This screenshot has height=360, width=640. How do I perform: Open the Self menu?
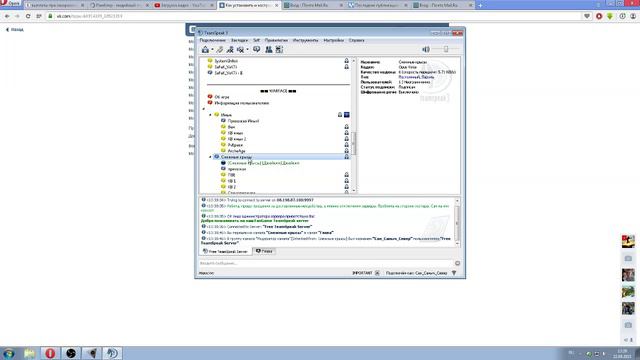pos(256,40)
